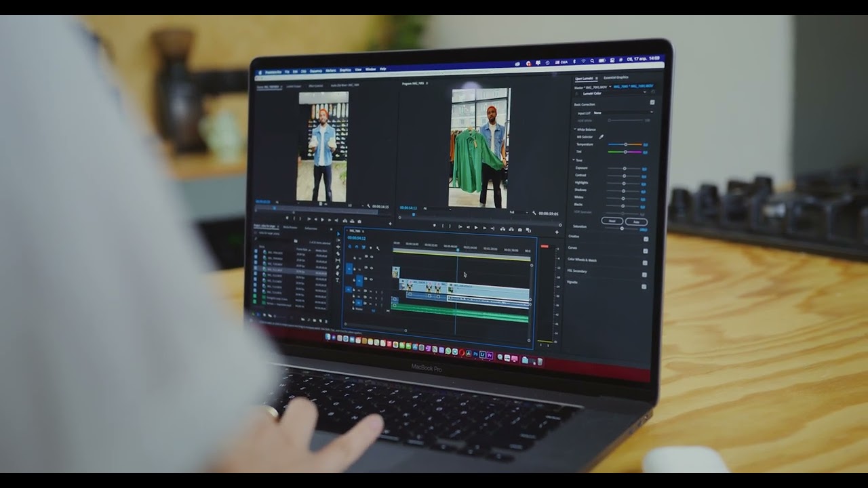Toggle Basic Correction checkbox

[x=652, y=102]
